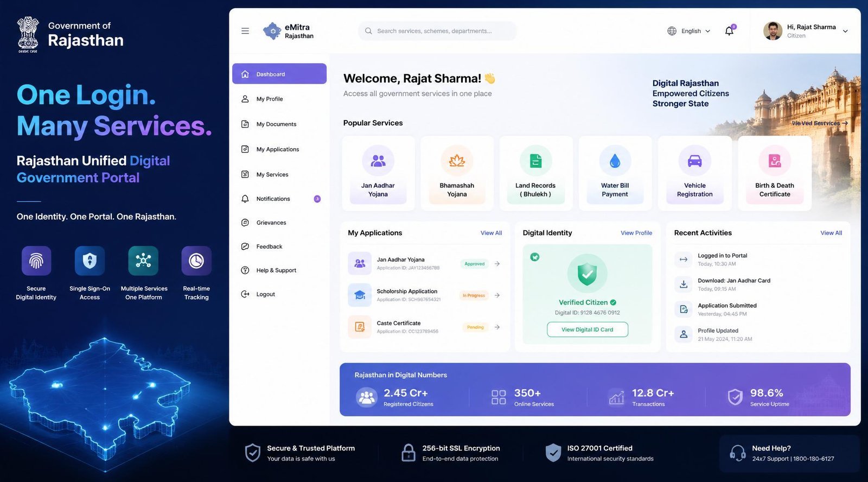Click the Secure & Trusted Platform shield icon
Screen dimensions: 868x482
[x=253, y=453]
